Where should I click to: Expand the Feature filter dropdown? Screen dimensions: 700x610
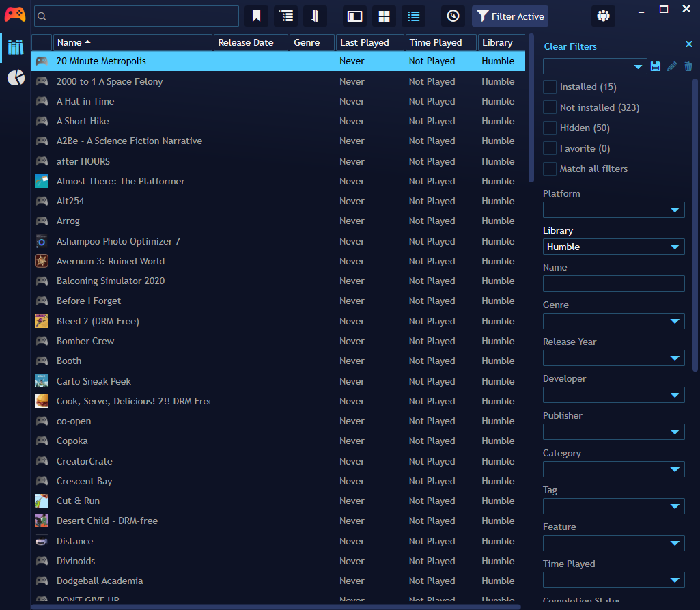pos(613,543)
